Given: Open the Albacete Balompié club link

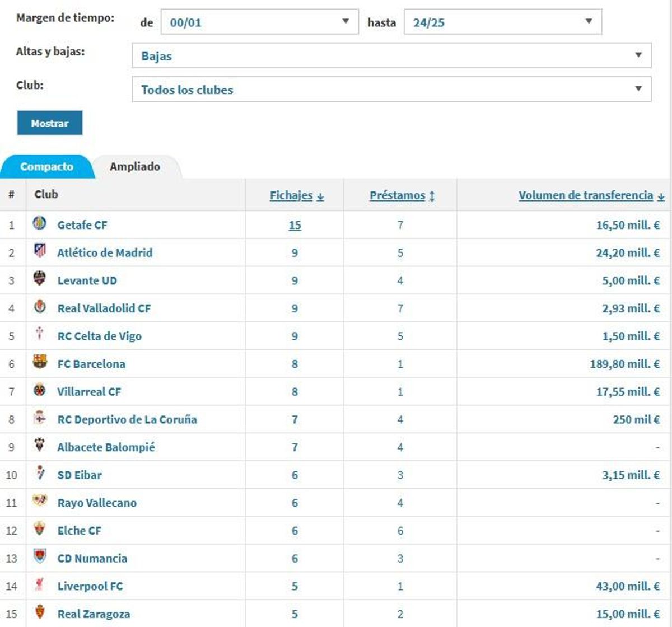Looking at the screenshot, I should [x=106, y=447].
